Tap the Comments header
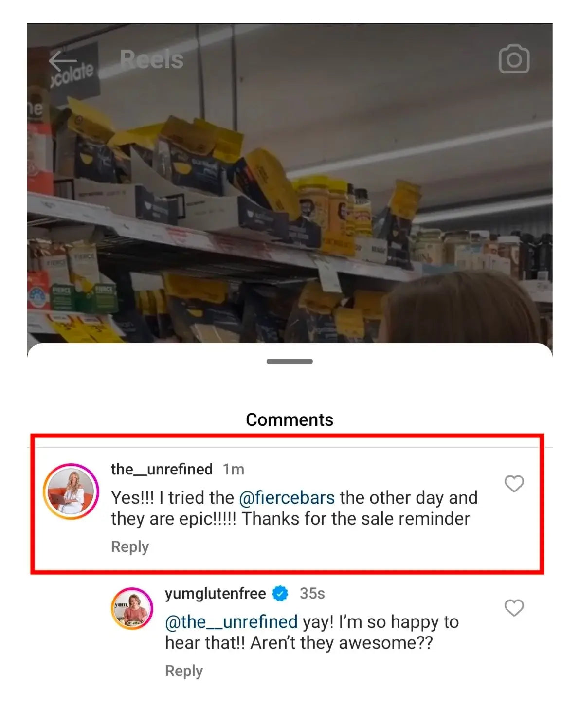Viewport: 580px width, 728px height. 290,419
